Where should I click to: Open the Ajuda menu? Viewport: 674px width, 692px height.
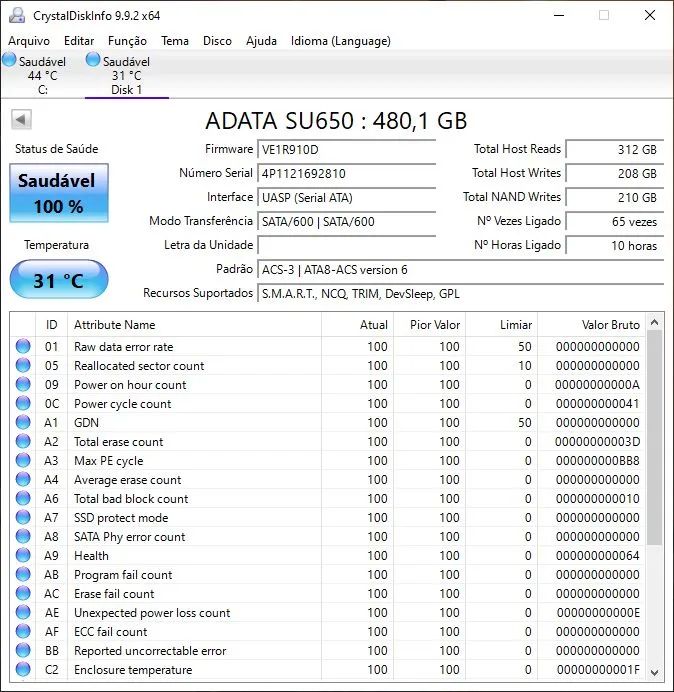click(x=261, y=41)
